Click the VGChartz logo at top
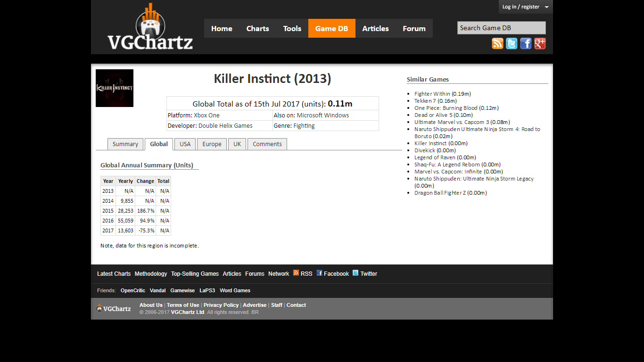644x362 pixels. (150, 27)
